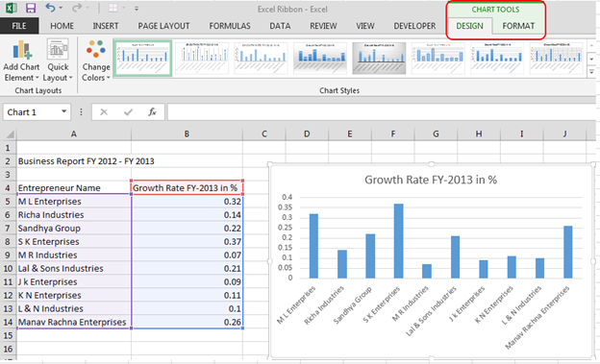
Task: Customize Quick Access Toolbar dropdown
Action: [137, 9]
